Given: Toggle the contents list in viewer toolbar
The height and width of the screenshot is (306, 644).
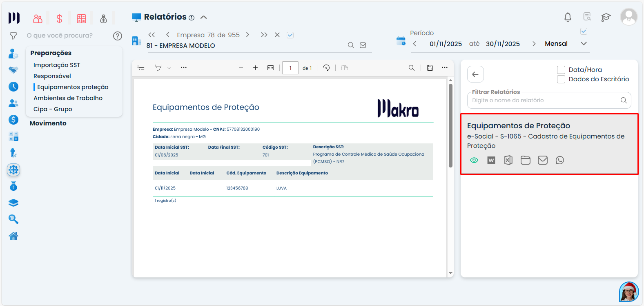Looking at the screenshot, I should [141, 68].
